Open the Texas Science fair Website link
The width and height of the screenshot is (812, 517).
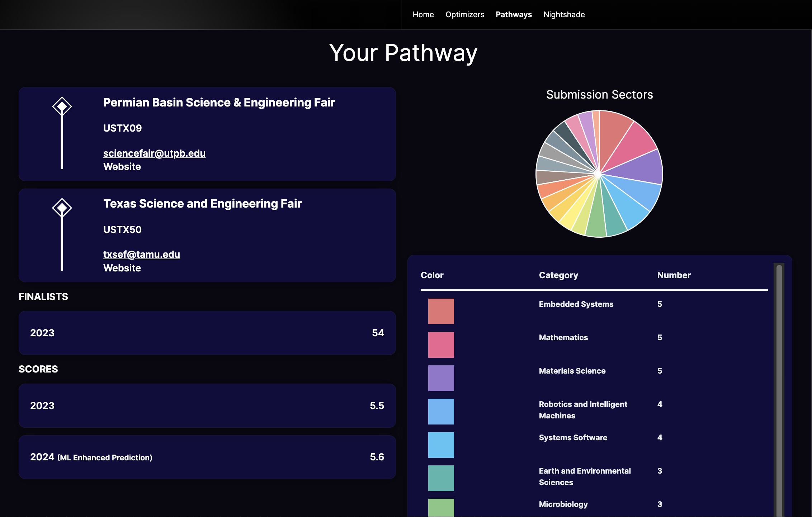[122, 268]
